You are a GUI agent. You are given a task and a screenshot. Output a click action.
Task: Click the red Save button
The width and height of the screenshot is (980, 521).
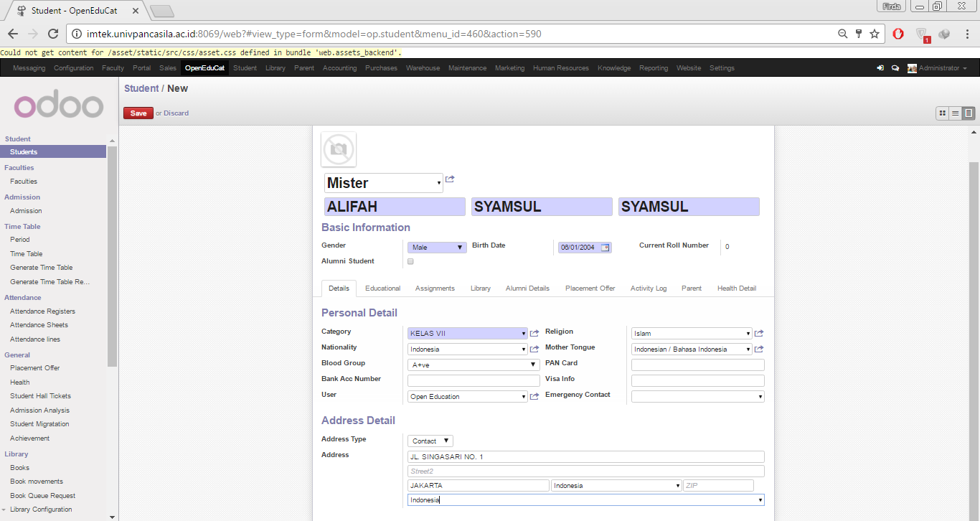[138, 113]
